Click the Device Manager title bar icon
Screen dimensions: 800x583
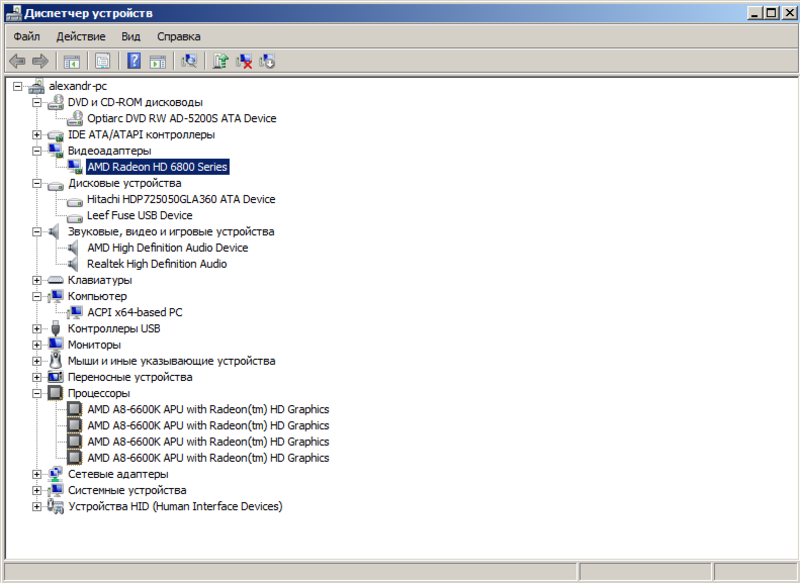(13, 13)
